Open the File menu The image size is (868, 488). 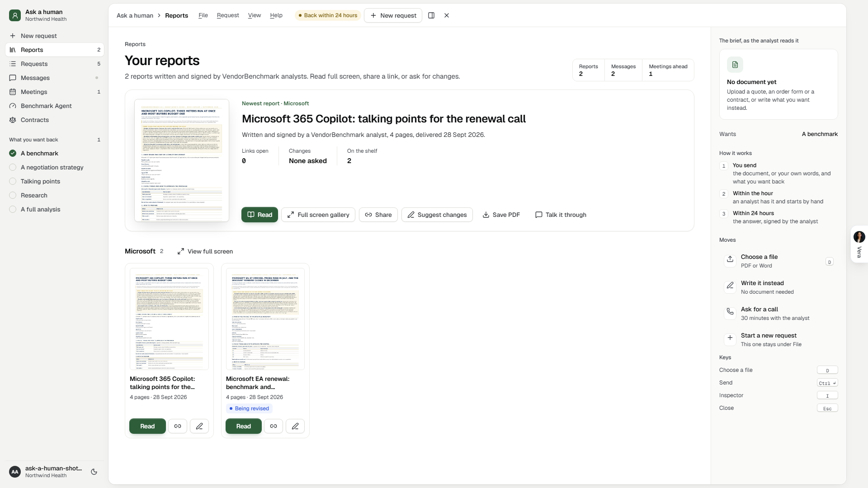[203, 15]
